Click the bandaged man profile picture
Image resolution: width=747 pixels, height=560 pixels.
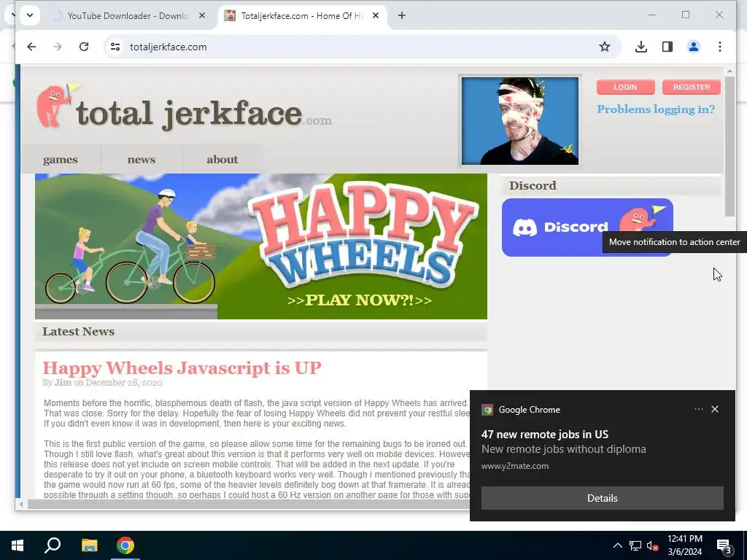point(520,121)
